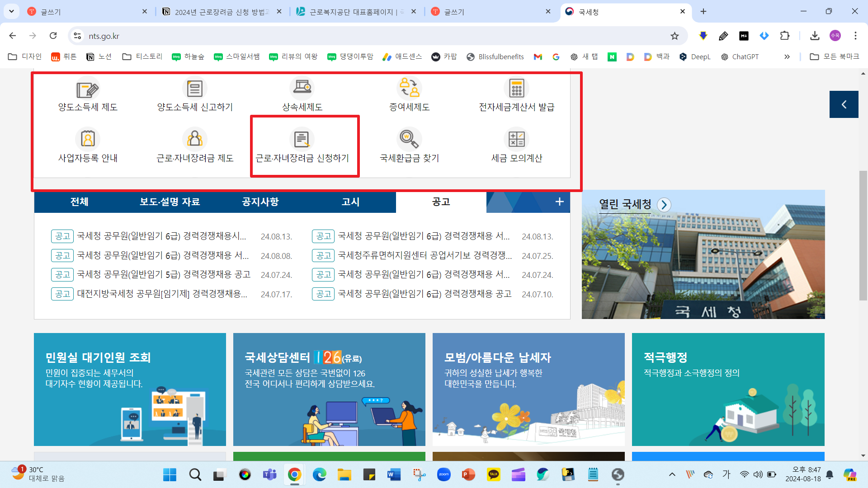Expand hidden bookmarks chevron
Viewport: 868px width, 488px height.
click(x=787, y=56)
